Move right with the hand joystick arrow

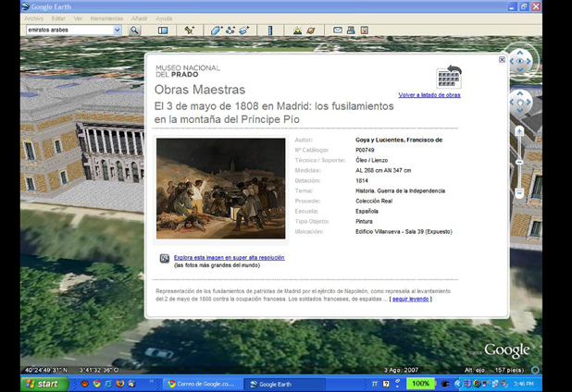[x=528, y=102]
